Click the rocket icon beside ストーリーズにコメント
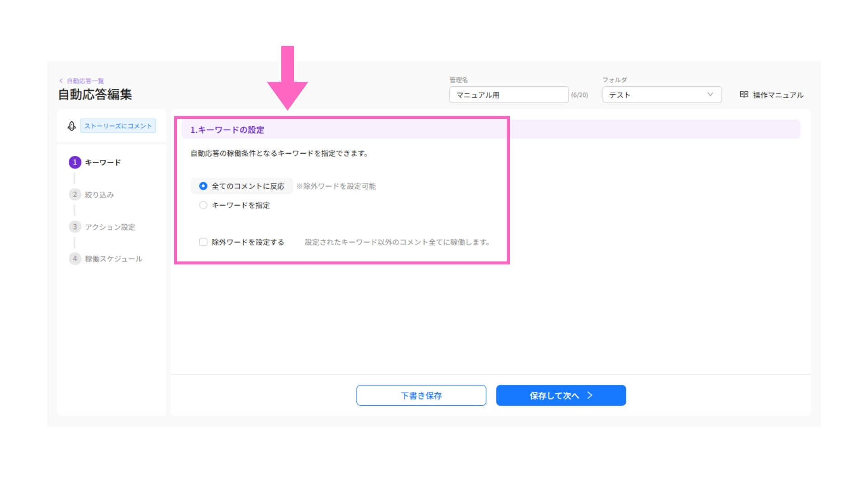Screen dimensions: 868x488 [x=71, y=126]
